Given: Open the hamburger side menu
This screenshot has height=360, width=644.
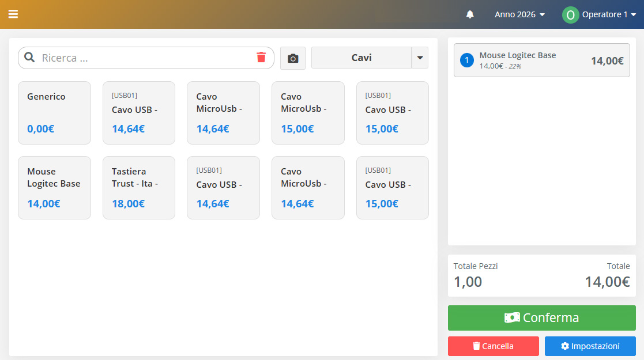Looking at the screenshot, I should (x=13, y=14).
